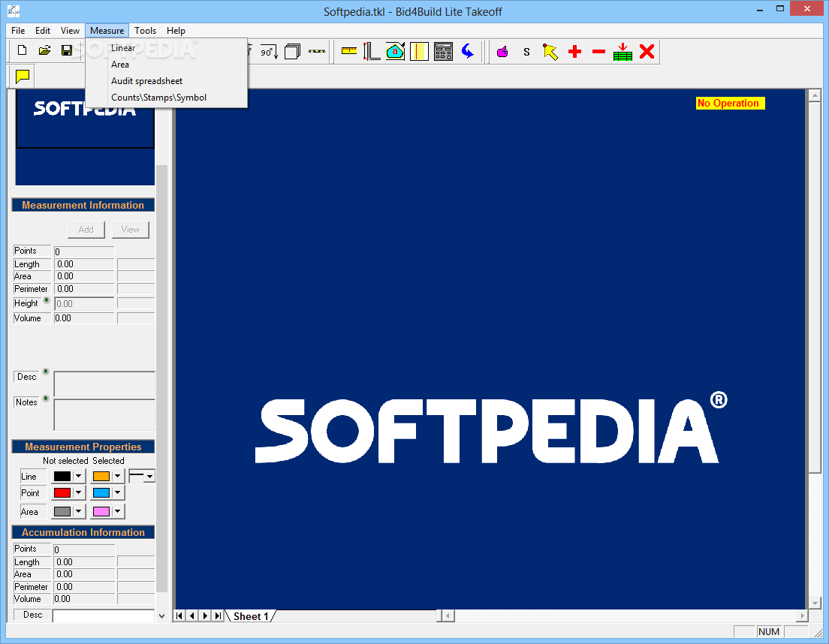This screenshot has height=644, width=829.
Task: Select the yellow ruler linear measure tool
Action: 349,51
